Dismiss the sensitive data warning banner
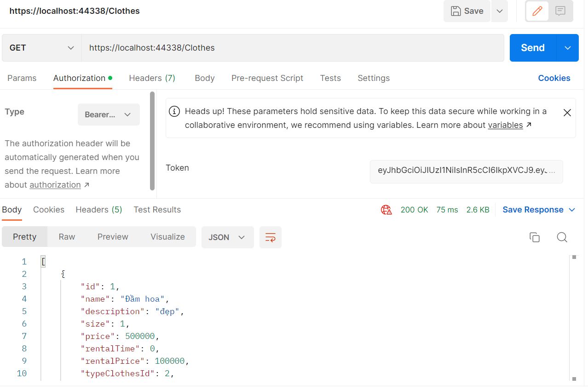 tap(566, 112)
